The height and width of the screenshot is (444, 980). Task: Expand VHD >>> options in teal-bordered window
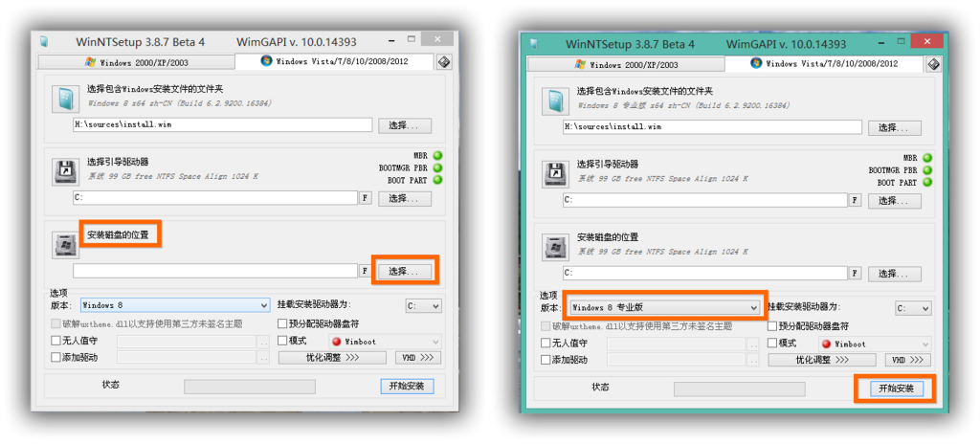click(x=908, y=360)
